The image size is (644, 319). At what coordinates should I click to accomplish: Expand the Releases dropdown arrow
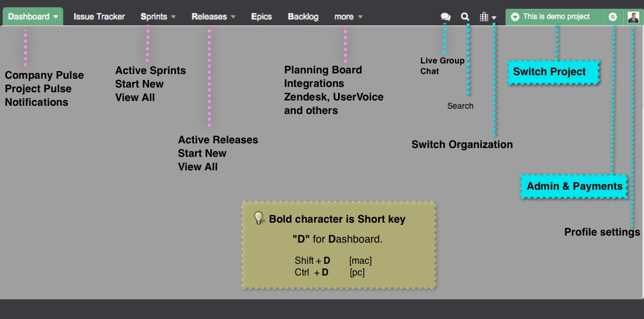point(233,17)
